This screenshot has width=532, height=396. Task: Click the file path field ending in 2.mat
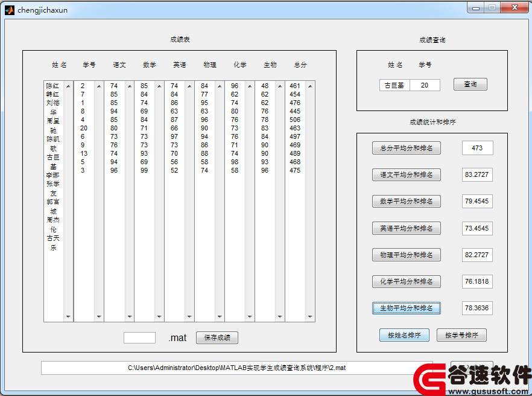237,368
